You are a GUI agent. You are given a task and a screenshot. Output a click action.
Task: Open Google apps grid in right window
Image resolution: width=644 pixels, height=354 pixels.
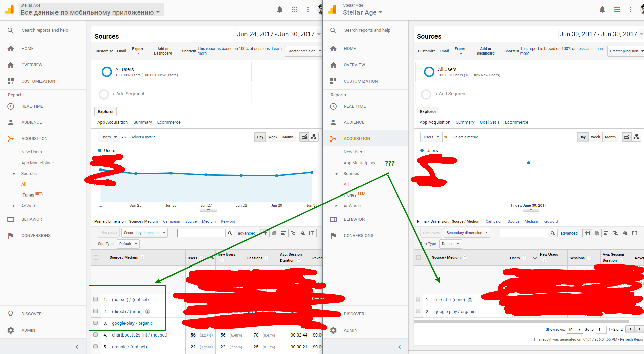click(x=617, y=10)
